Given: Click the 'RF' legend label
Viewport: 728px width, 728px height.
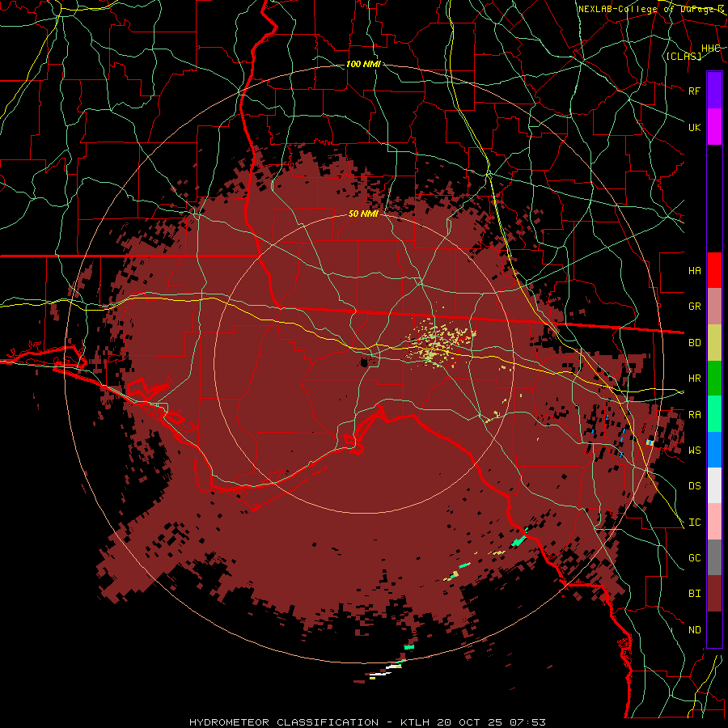Looking at the screenshot, I should [x=694, y=91].
